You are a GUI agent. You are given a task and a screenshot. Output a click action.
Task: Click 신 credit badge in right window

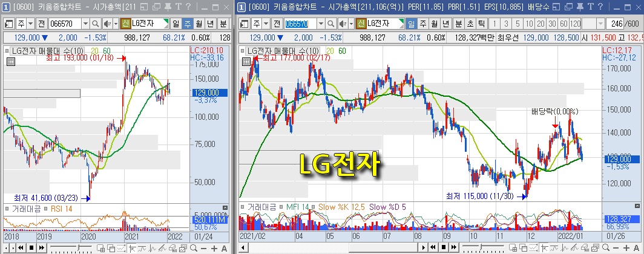(361, 24)
